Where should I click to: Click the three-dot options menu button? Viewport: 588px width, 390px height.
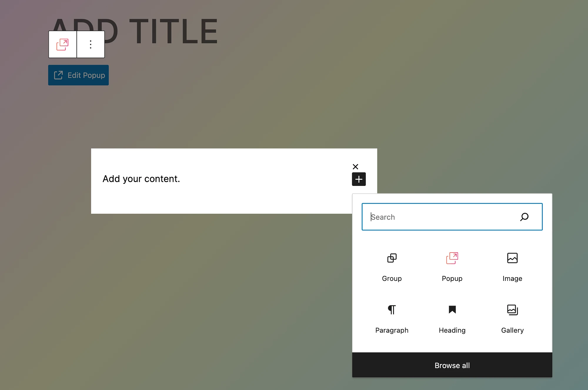(90, 44)
